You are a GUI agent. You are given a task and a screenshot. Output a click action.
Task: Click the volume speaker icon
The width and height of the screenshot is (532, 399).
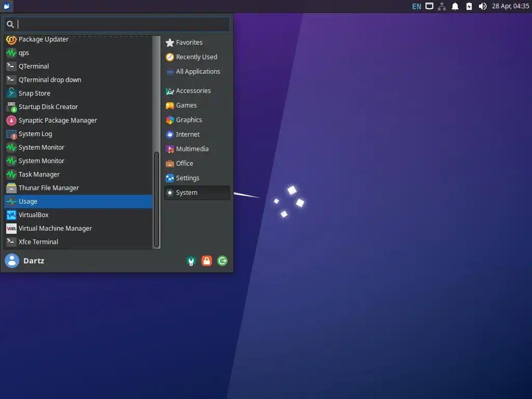click(483, 6)
